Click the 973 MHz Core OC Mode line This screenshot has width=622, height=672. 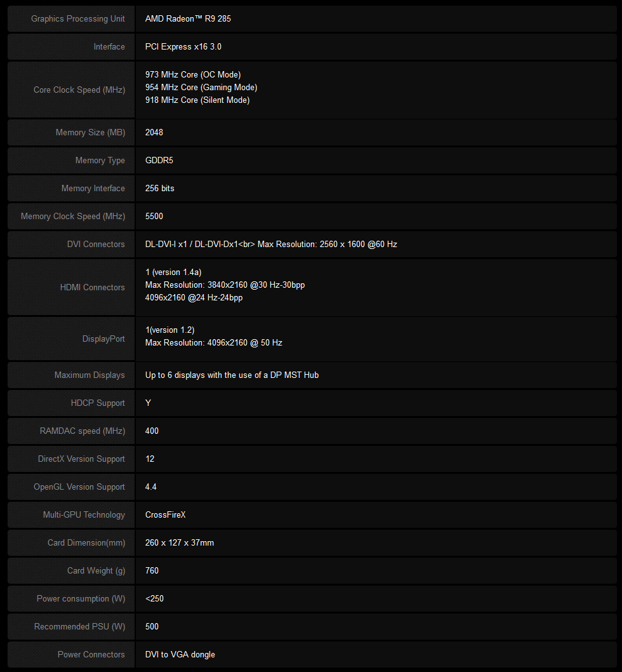coord(193,74)
